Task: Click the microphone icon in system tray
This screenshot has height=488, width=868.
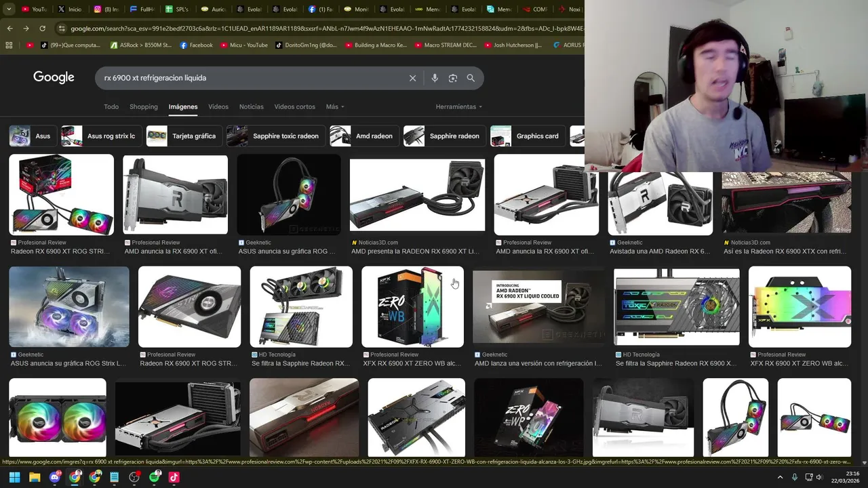Action: click(x=795, y=477)
